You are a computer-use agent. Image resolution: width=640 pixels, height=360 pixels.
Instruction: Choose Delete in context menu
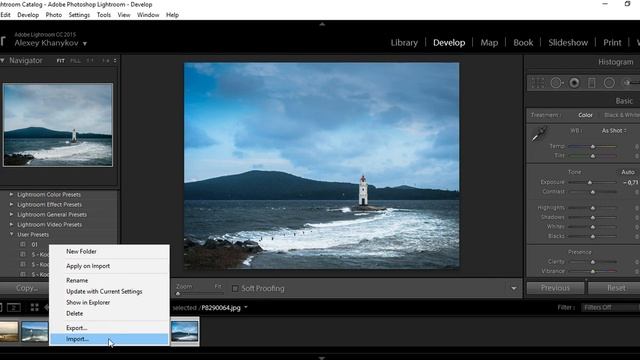[x=110, y=313]
